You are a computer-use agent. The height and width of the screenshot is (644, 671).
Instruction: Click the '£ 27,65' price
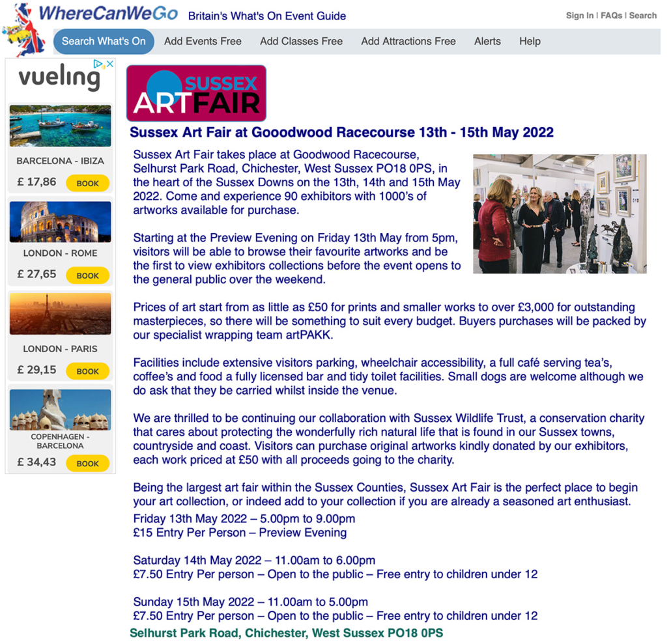tap(36, 274)
